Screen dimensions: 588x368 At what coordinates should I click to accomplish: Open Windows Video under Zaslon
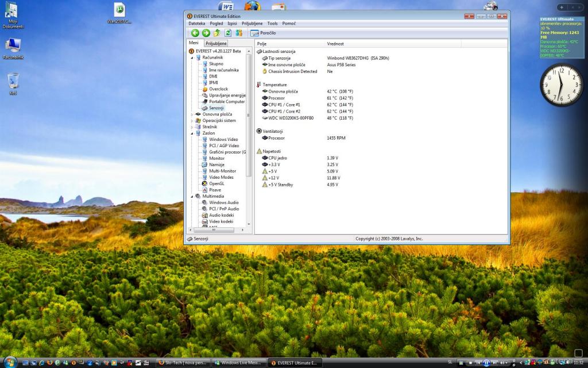tap(220, 140)
